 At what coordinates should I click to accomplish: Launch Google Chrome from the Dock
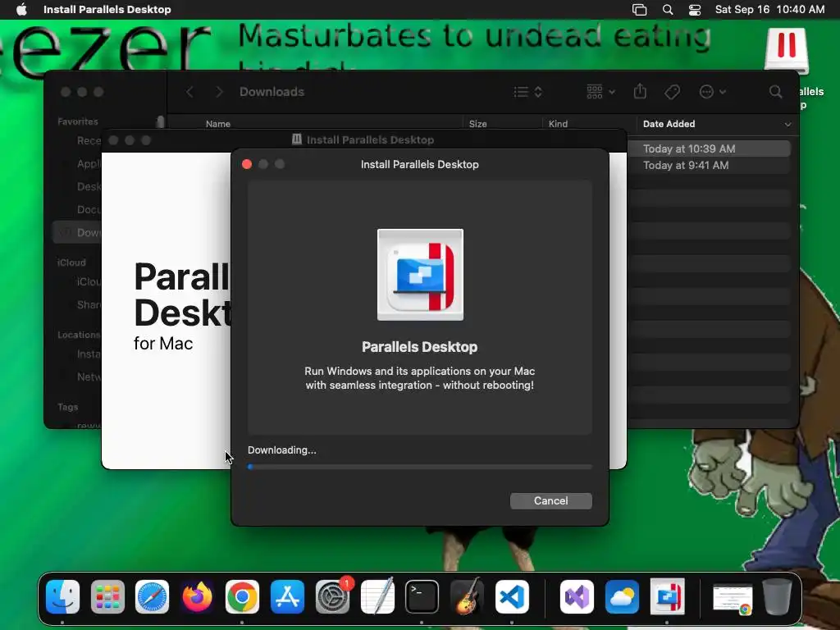[x=242, y=597]
